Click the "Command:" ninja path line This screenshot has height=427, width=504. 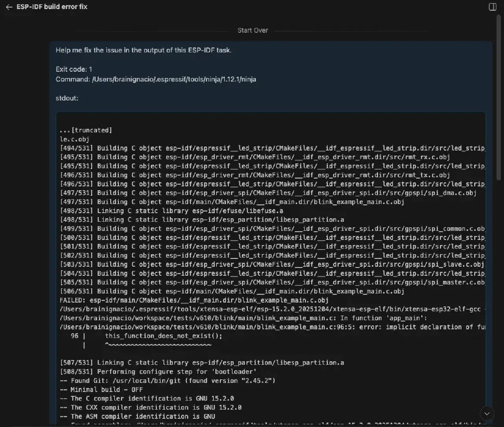tap(156, 79)
